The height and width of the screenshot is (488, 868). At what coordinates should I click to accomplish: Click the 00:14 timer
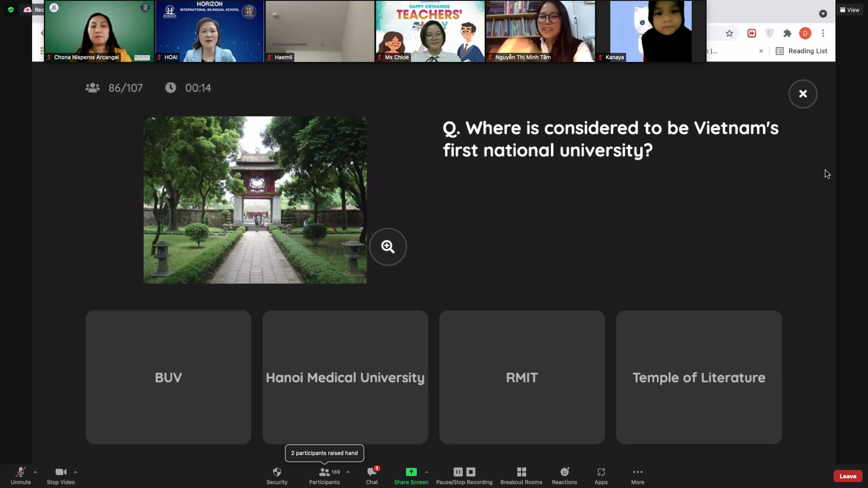[x=188, y=88]
